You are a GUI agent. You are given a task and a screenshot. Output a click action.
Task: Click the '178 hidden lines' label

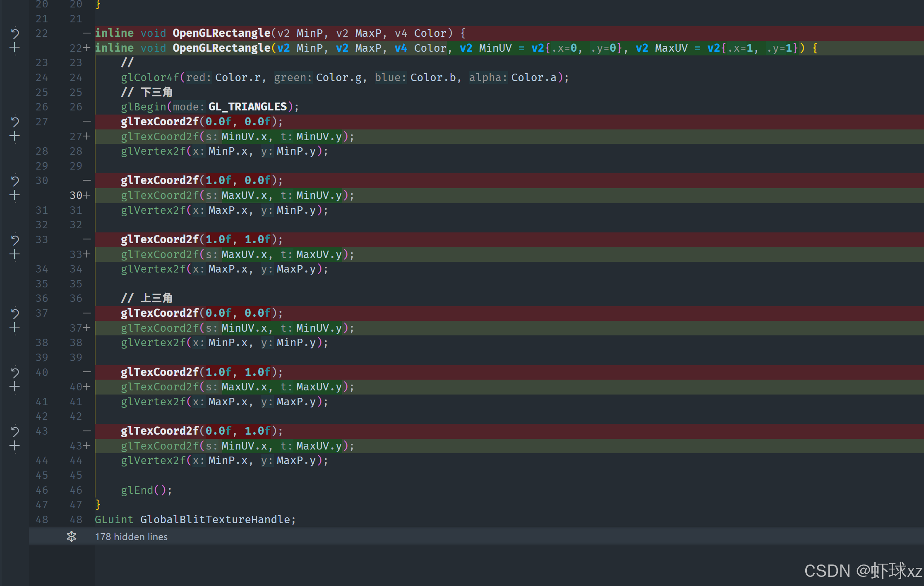131,537
